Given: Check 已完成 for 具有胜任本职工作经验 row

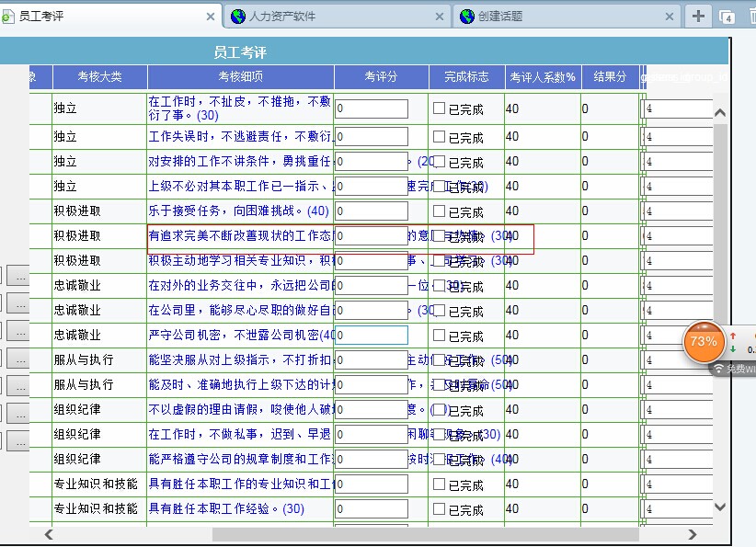Looking at the screenshot, I should click(439, 508).
